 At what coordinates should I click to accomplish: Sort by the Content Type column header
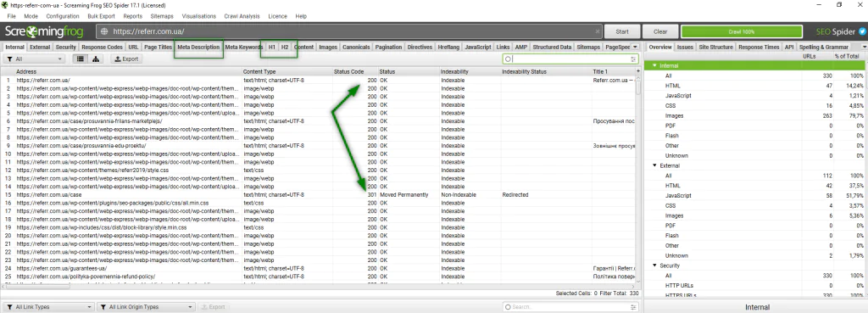[287, 71]
